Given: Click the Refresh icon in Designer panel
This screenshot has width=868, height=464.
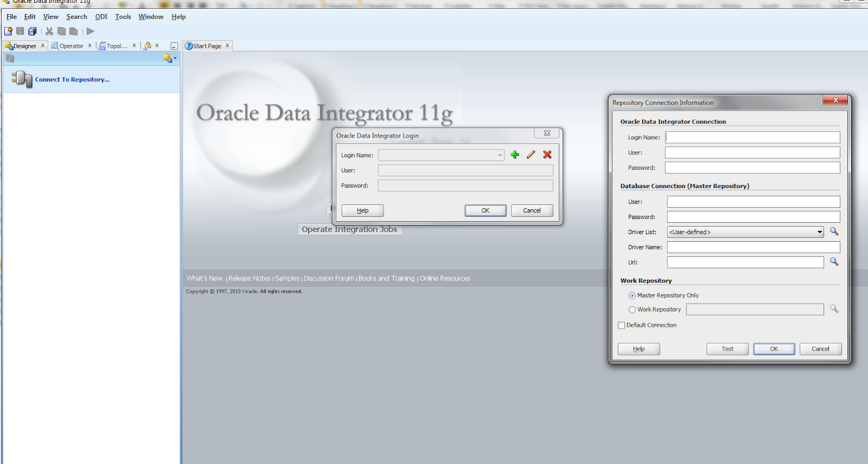Looking at the screenshot, I should pos(10,58).
